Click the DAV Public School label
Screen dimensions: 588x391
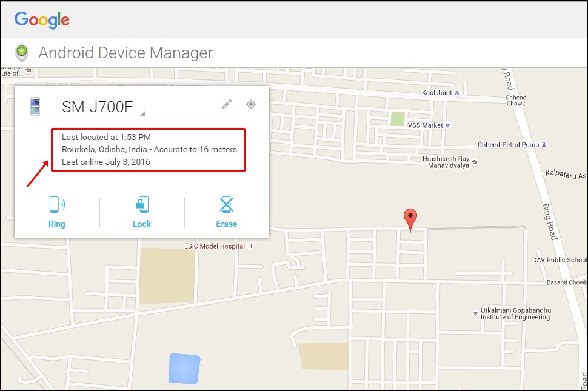[x=560, y=260]
